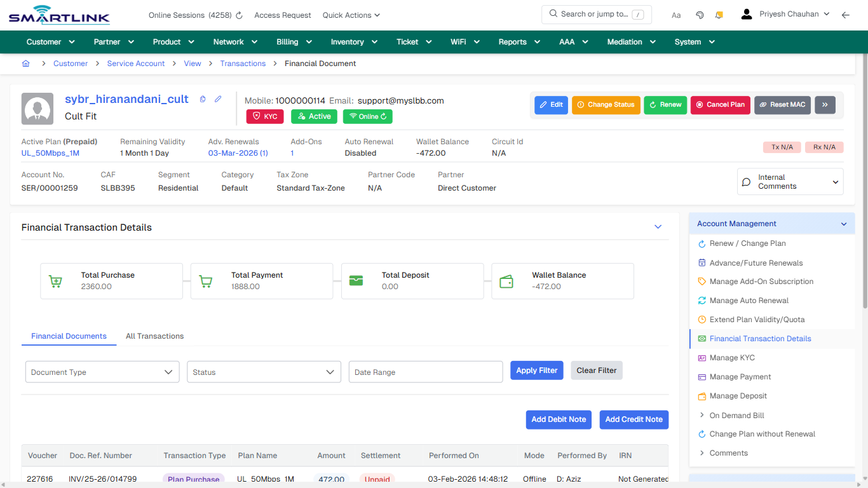Click the Manage KYC sidebar icon
This screenshot has width=868, height=488.
point(702,358)
